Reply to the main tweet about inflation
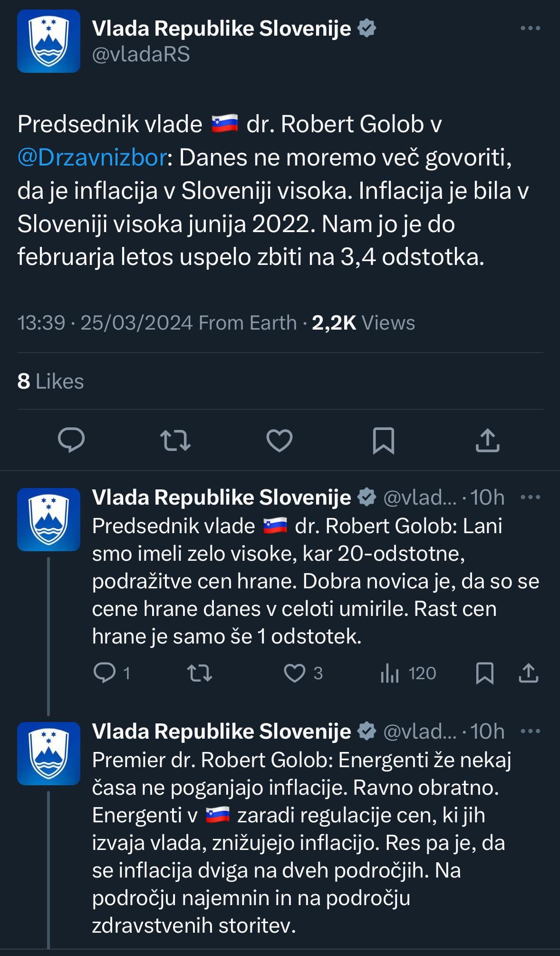 click(71, 439)
